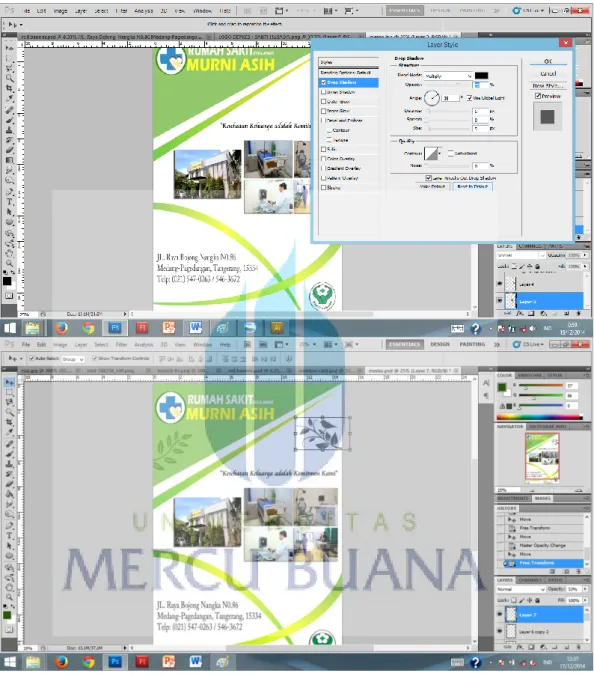Uncheck Drop Shadow in Layer Style list
The image size is (594, 676).
324,82
